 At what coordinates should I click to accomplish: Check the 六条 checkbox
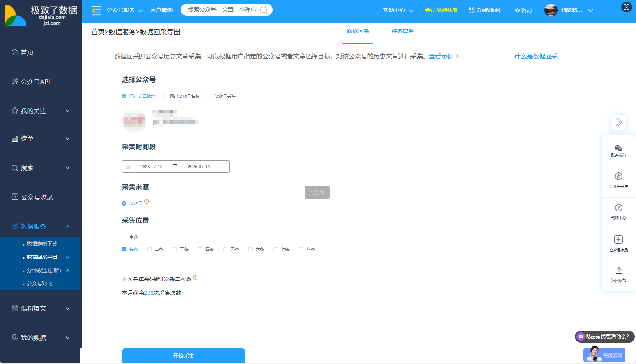[250, 249]
